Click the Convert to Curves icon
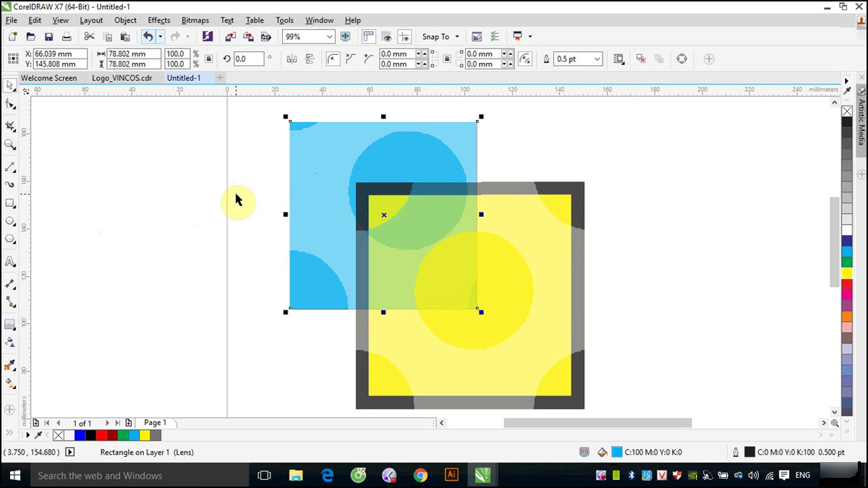 coord(681,59)
